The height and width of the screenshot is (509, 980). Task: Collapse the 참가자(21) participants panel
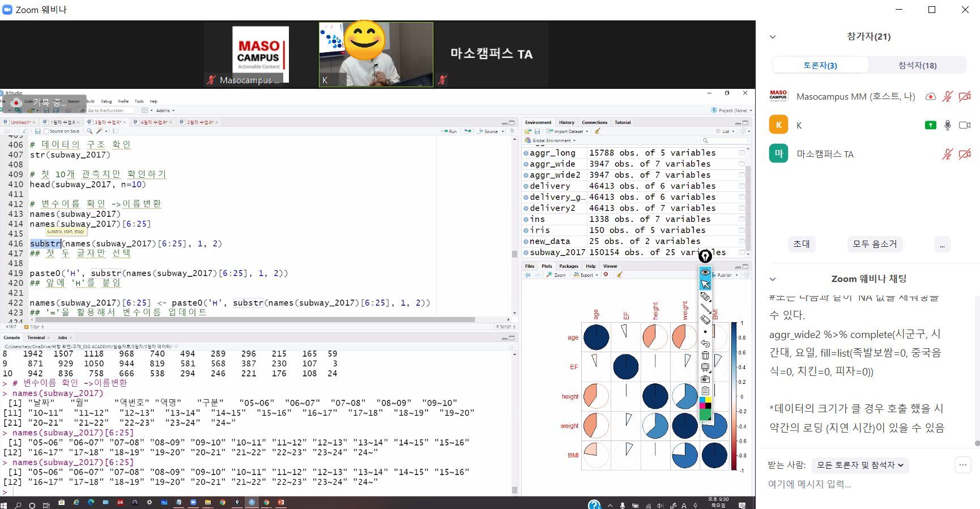[773, 37]
